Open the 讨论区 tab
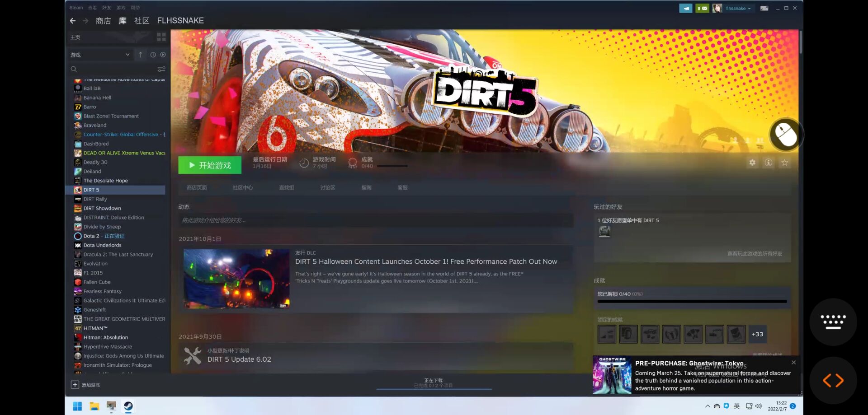Viewport: 868px width, 415px height. click(328, 187)
